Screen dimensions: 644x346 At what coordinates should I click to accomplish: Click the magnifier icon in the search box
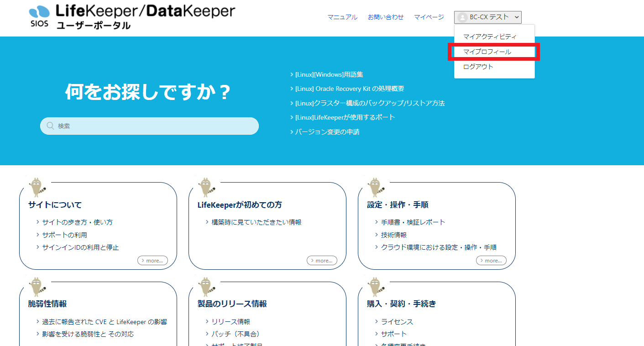51,126
